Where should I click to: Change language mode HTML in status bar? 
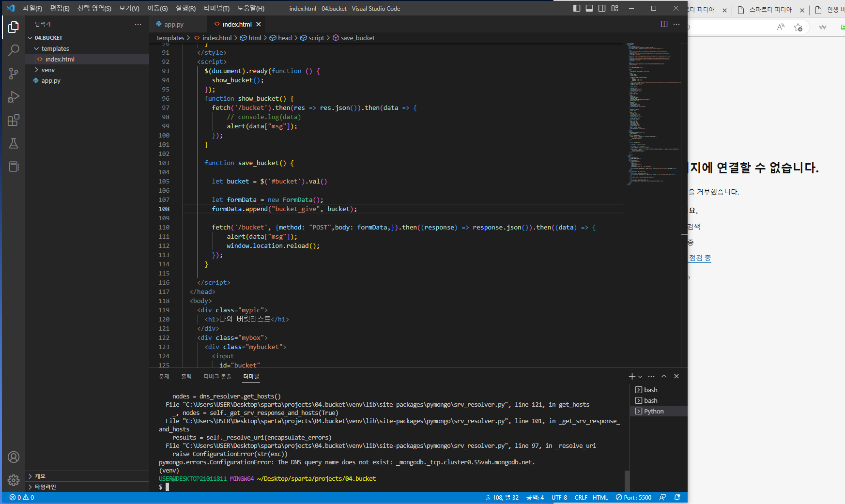pyautogui.click(x=600, y=497)
